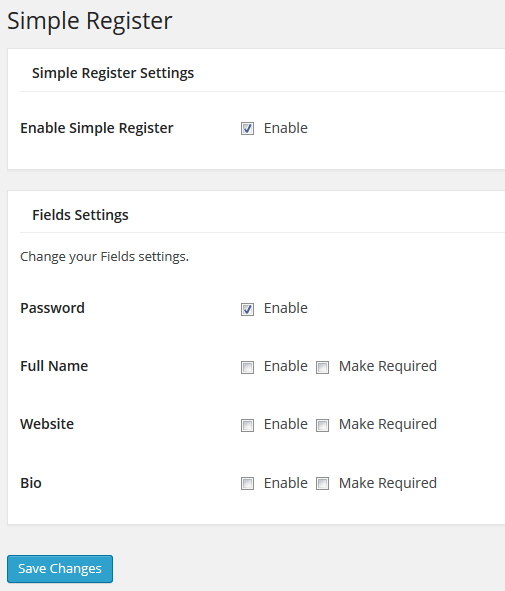This screenshot has height=591, width=505.
Task: Toggle the Password Enable checkbox
Action: 247,309
